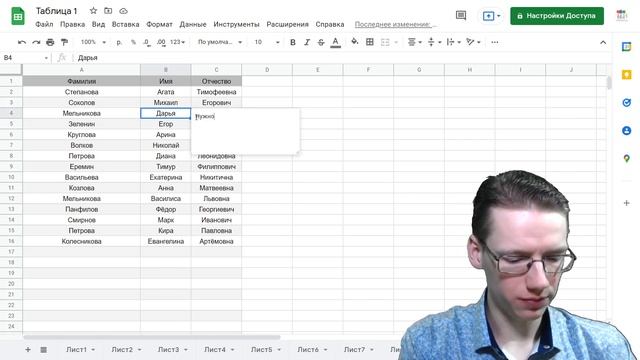Screen dimensions: 640x360
Task: Open the Google Sheets home icon
Action: click(x=18, y=16)
